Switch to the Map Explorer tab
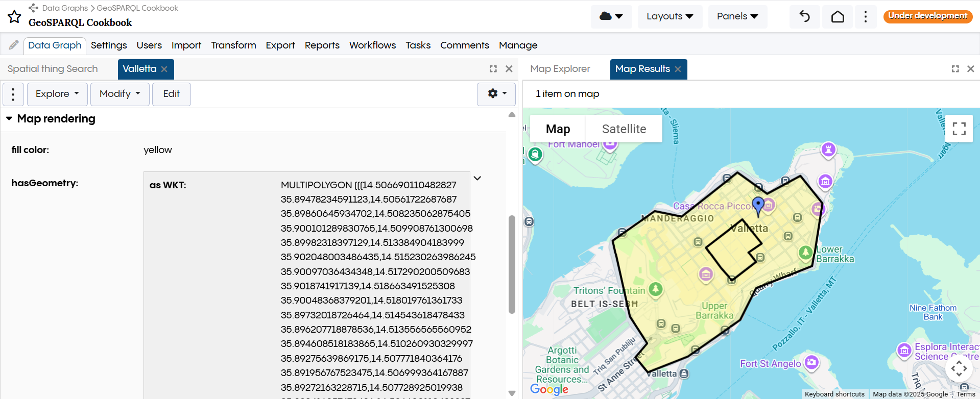This screenshot has height=399, width=980. click(x=560, y=69)
